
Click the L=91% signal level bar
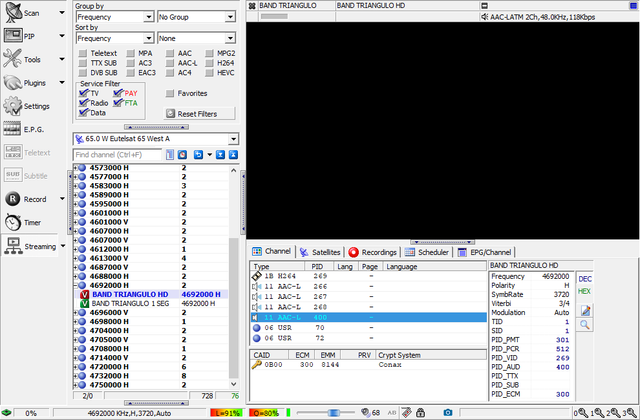[x=227, y=413]
